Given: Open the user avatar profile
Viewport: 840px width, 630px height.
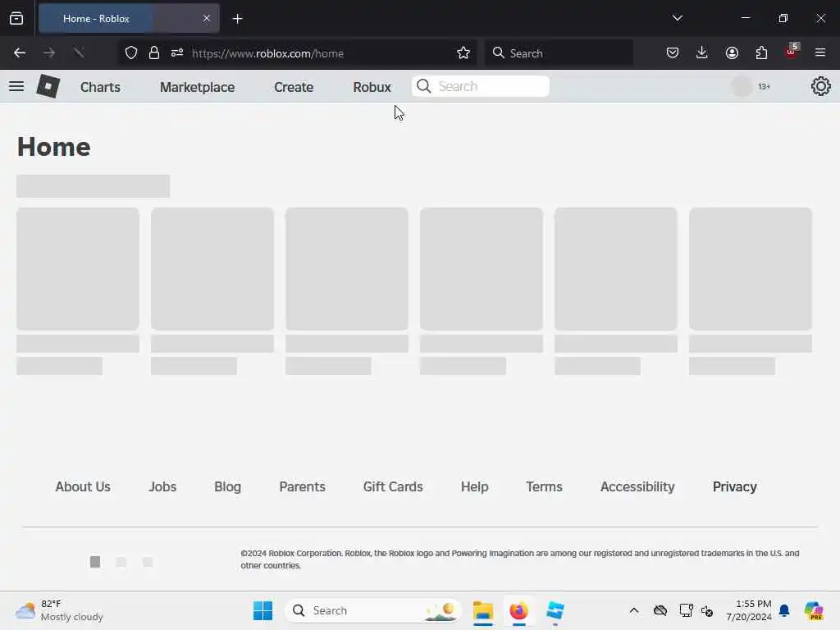Looking at the screenshot, I should coord(742,86).
